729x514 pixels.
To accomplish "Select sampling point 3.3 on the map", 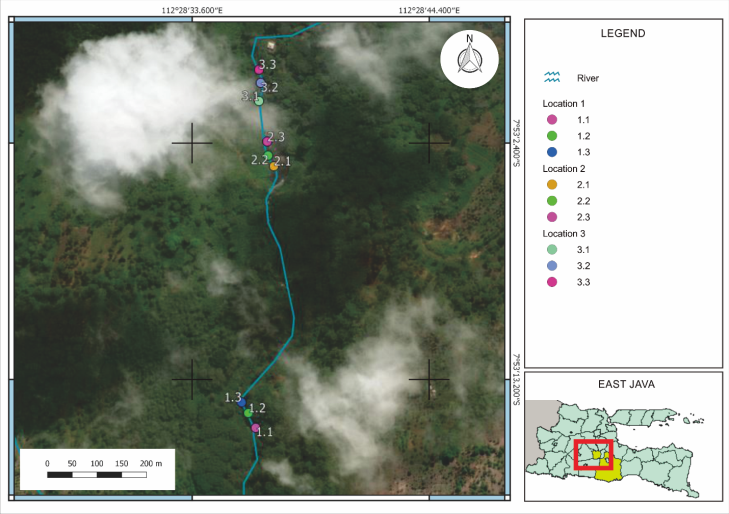I will (259, 70).
